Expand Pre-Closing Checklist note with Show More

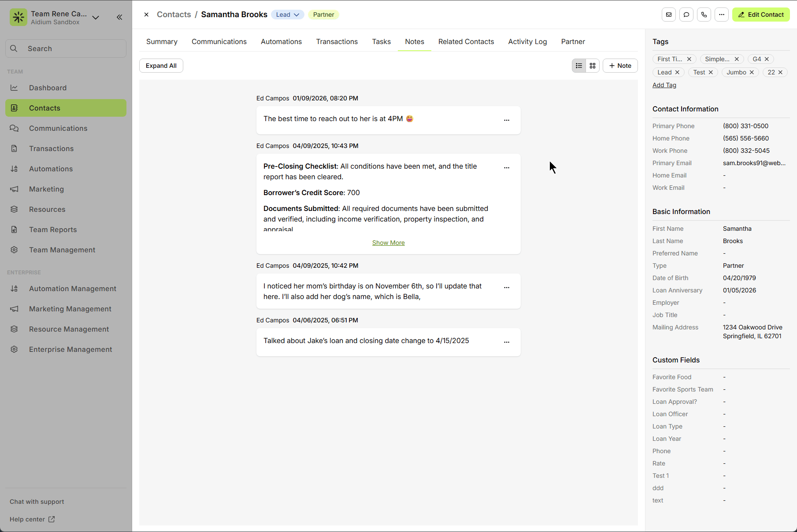[x=388, y=243]
